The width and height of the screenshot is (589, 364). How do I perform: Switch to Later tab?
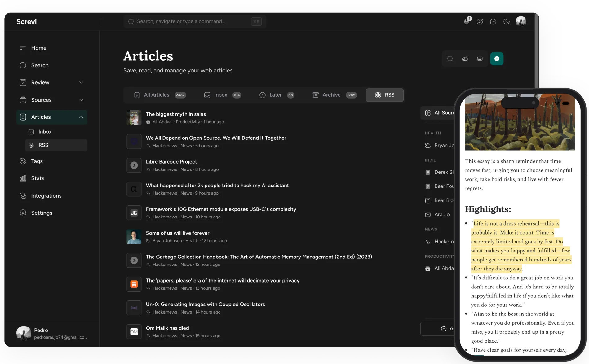(277, 95)
